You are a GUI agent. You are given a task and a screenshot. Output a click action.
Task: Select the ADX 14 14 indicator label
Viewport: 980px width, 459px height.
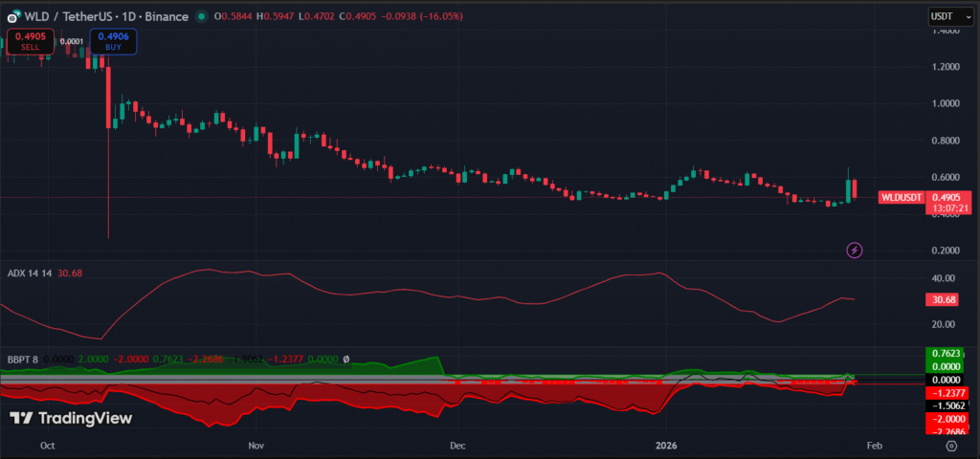coord(31,273)
